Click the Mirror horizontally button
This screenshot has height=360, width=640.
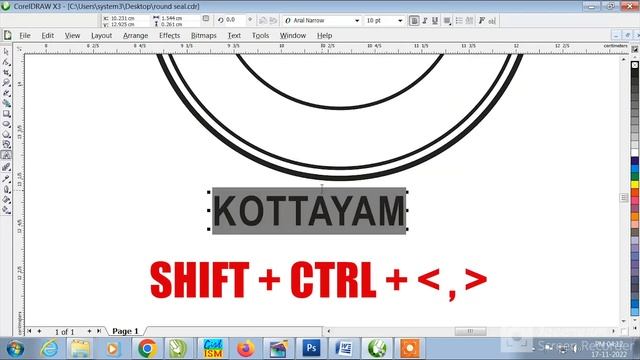coord(263,20)
